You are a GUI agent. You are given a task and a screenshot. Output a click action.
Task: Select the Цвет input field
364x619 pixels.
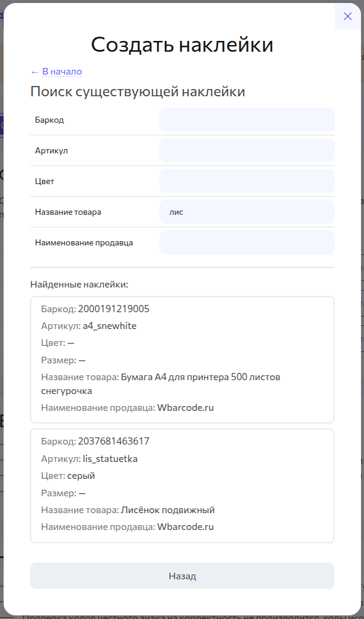tap(247, 181)
